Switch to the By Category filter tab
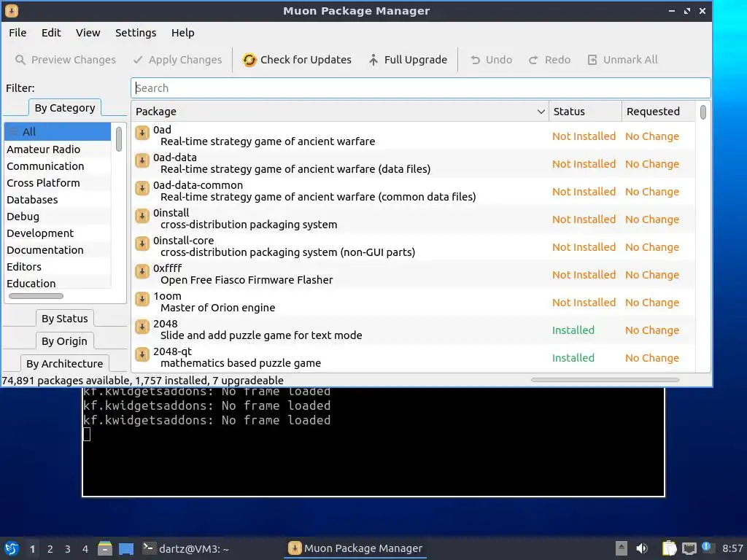This screenshot has width=747, height=560. click(x=65, y=108)
